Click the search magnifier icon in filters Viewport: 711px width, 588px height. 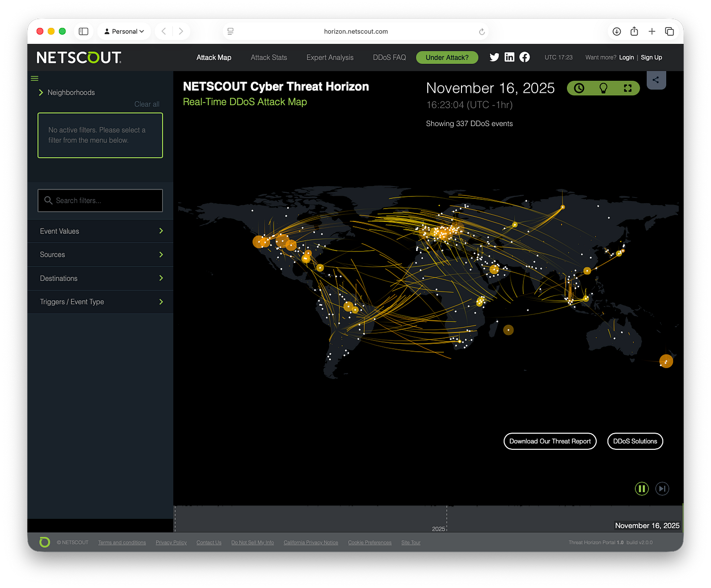pyautogui.click(x=48, y=200)
